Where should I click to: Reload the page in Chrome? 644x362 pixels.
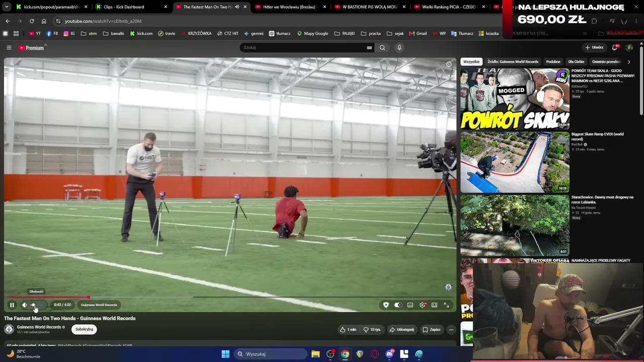pos(32,21)
